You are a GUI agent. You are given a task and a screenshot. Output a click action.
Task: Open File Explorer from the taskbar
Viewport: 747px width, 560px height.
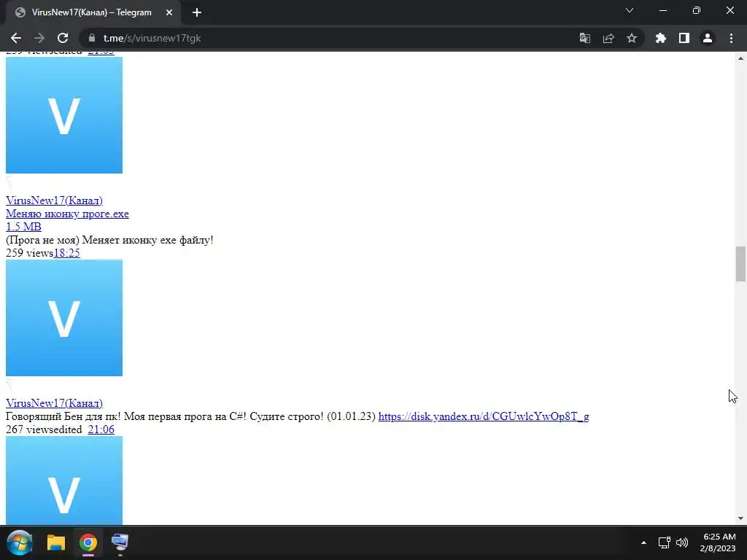tap(55, 542)
